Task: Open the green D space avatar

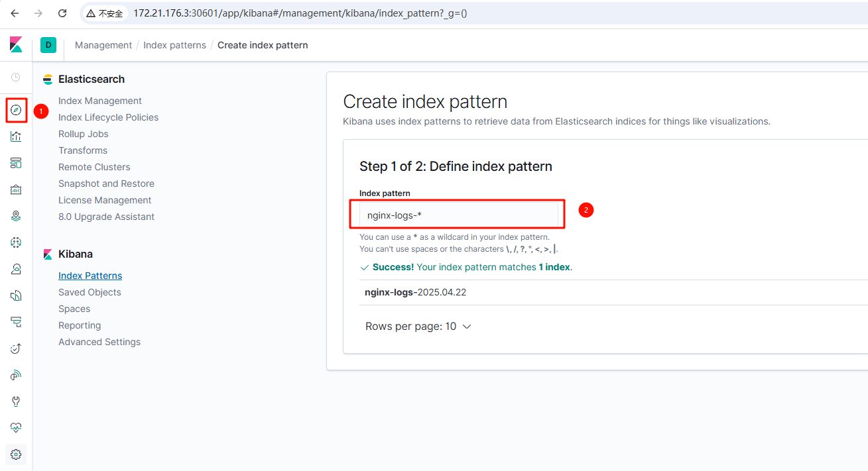Action: 48,45
